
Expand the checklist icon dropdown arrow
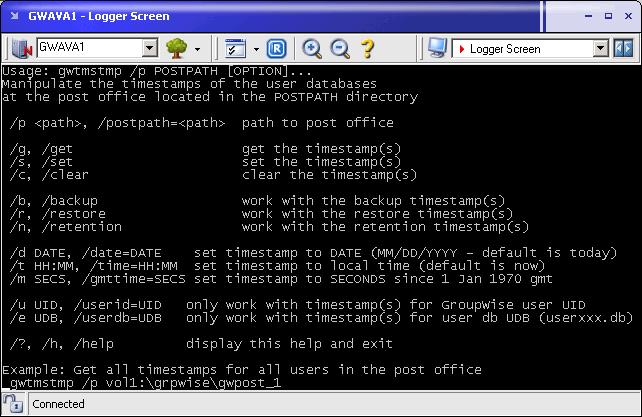(256, 50)
